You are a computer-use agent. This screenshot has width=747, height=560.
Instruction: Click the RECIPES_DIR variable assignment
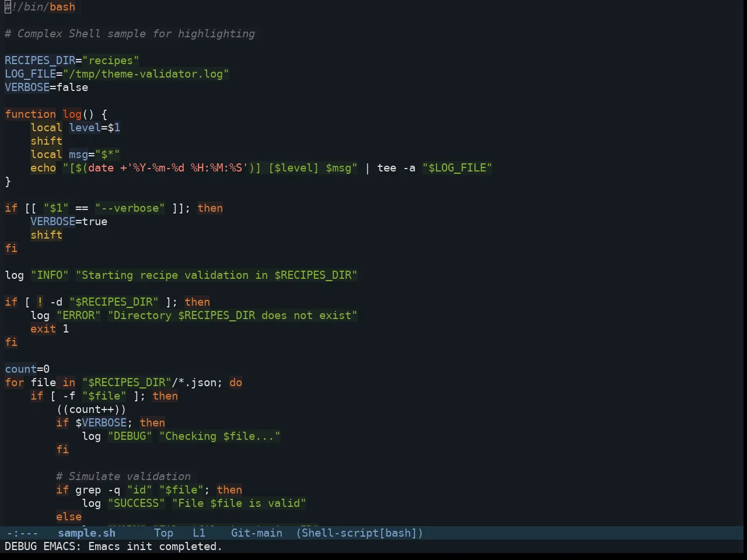click(x=72, y=61)
